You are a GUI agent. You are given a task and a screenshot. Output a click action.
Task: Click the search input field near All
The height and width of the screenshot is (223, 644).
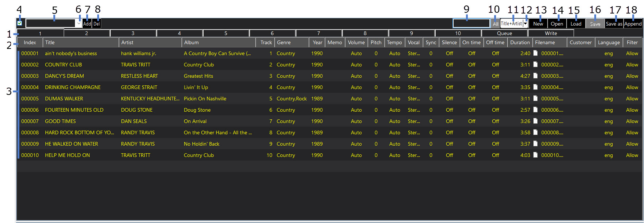pos(471,23)
